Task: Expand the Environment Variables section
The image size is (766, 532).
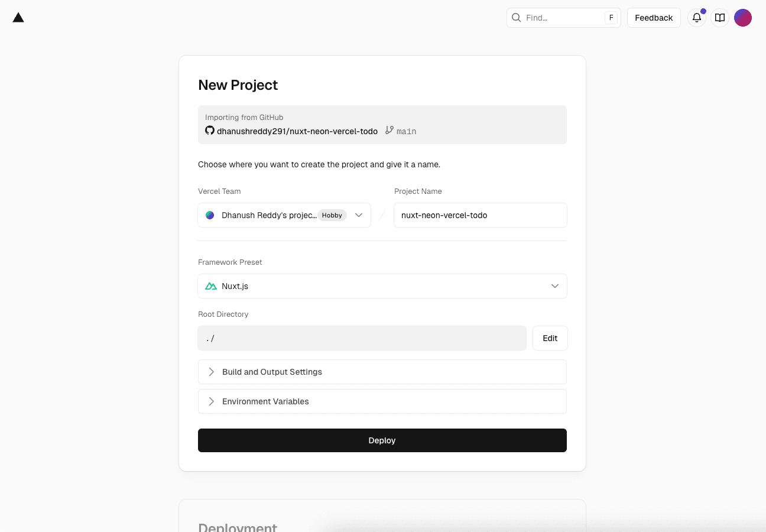Action: click(382, 401)
